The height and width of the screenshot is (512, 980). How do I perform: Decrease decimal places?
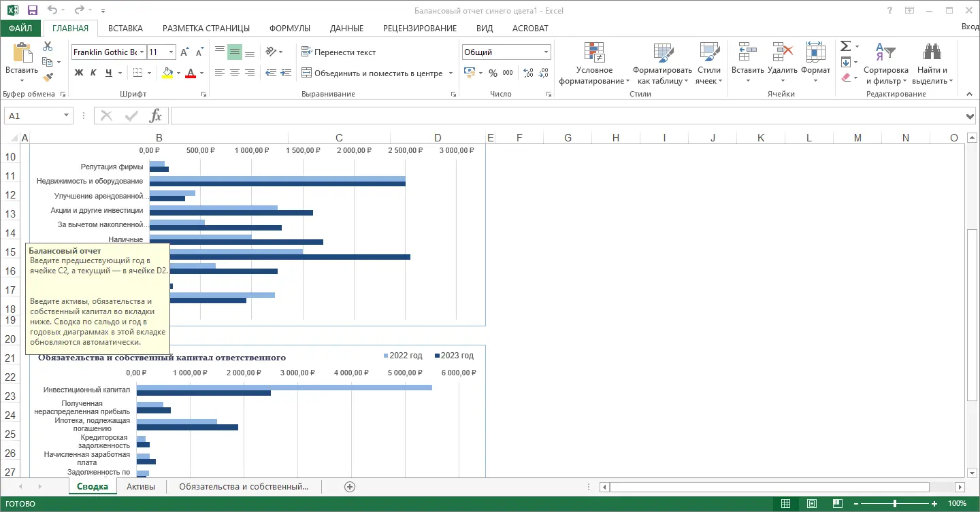(x=542, y=73)
